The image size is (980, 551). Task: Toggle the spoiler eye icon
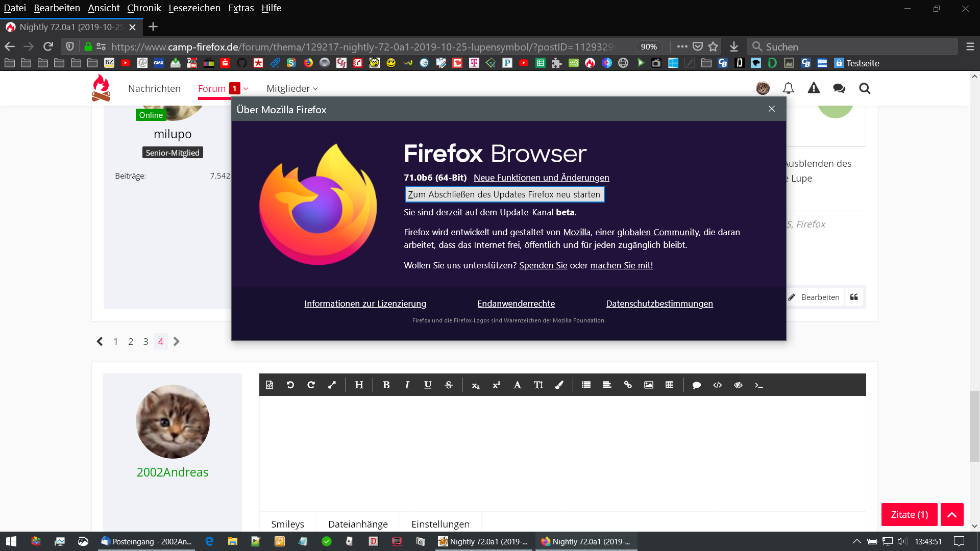[x=738, y=385]
